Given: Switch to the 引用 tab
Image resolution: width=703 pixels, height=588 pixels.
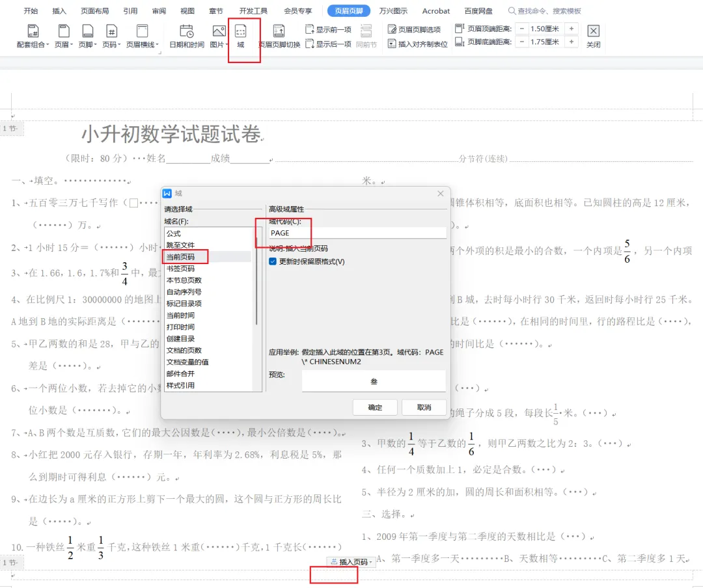Looking at the screenshot, I should 130,11.
